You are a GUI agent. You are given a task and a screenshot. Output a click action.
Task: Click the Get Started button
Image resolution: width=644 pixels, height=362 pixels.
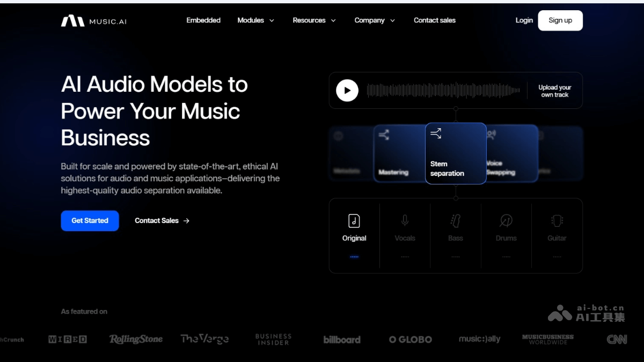[x=90, y=220]
